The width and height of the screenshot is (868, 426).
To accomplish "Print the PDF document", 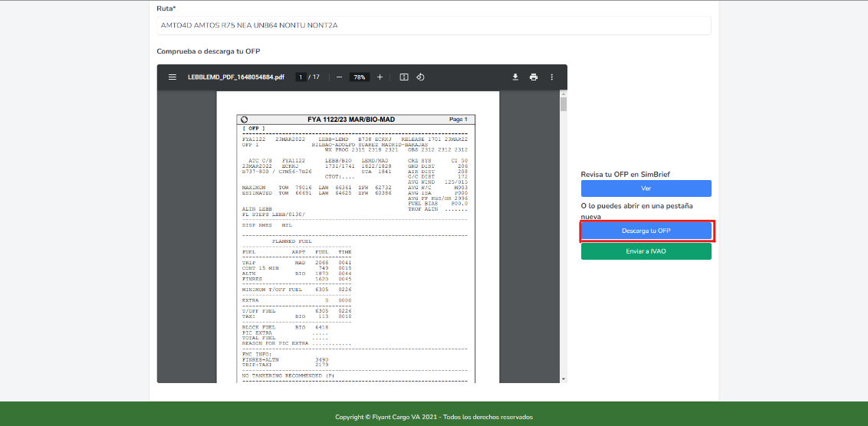I will [534, 77].
